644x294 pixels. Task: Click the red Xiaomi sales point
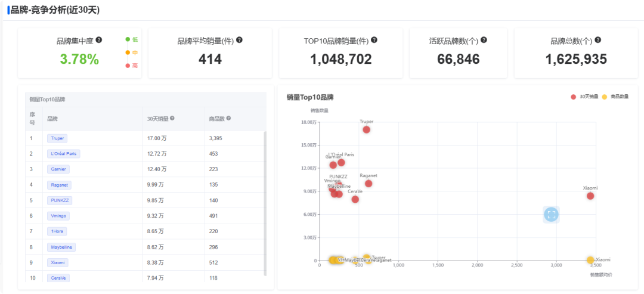(590, 196)
